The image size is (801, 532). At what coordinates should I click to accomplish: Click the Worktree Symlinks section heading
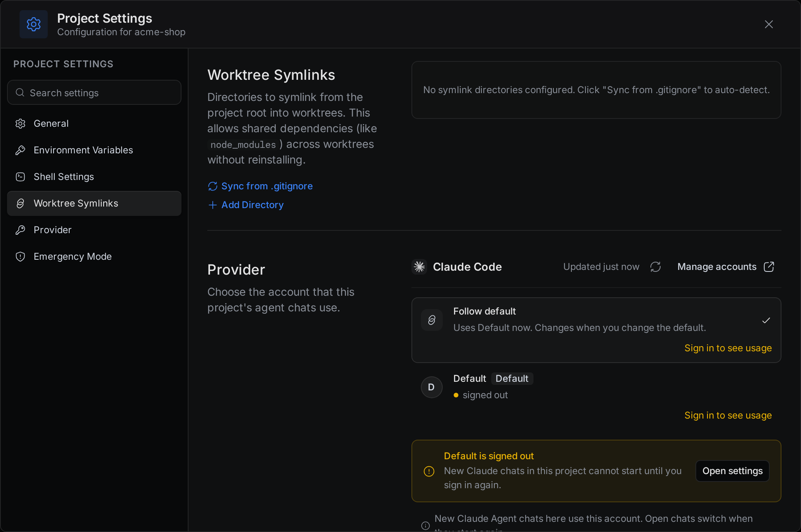tap(271, 75)
